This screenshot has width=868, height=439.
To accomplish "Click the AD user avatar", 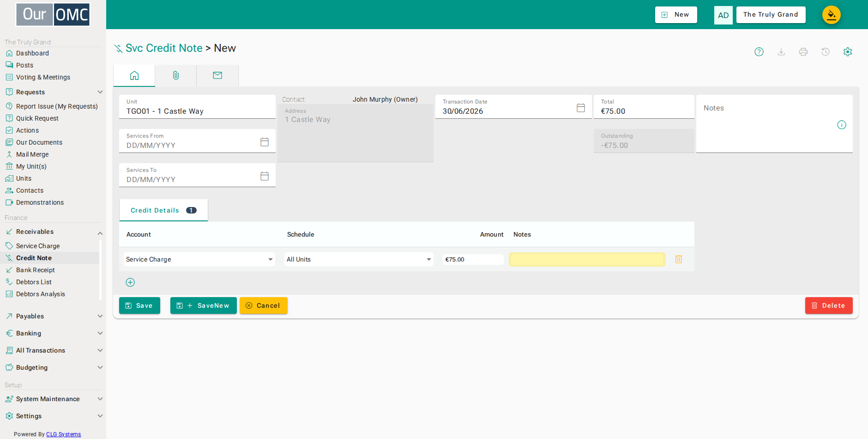I will [723, 15].
